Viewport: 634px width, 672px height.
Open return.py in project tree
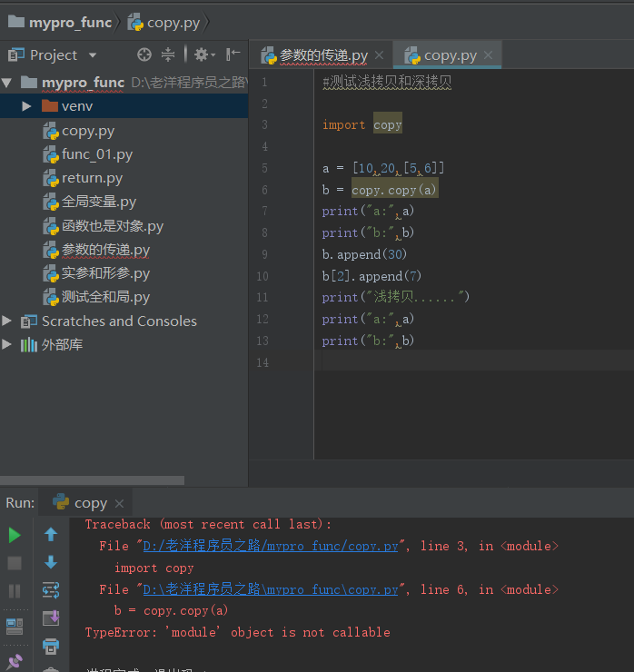tap(92, 178)
